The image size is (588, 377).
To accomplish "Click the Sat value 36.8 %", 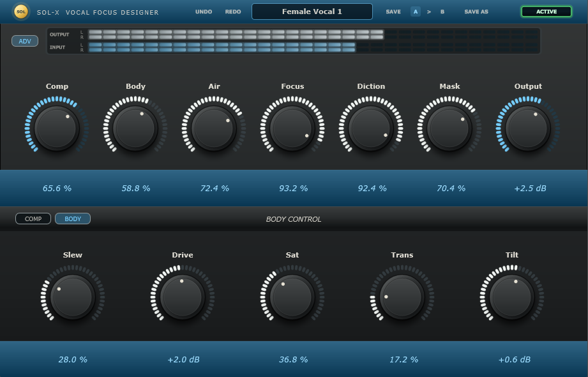I will (x=293, y=359).
